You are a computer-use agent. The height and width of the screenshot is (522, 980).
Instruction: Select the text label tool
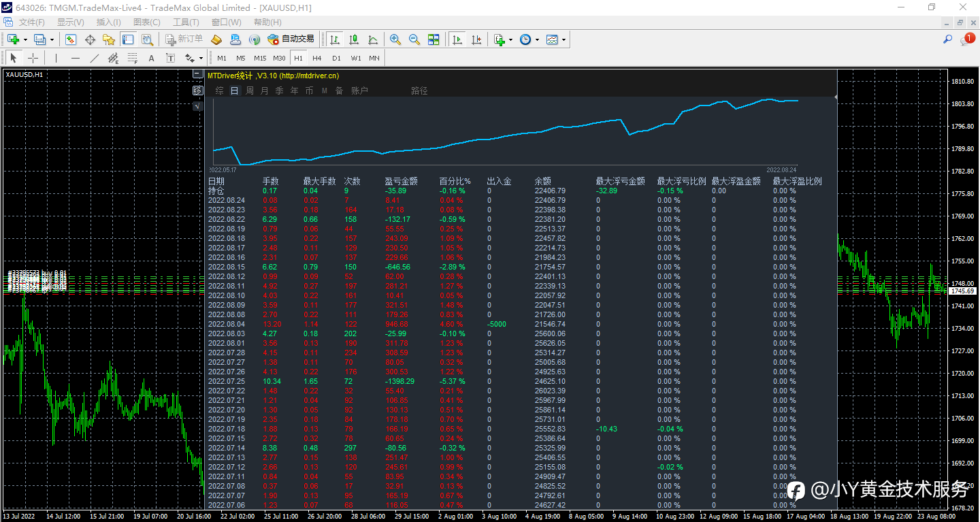coord(170,58)
